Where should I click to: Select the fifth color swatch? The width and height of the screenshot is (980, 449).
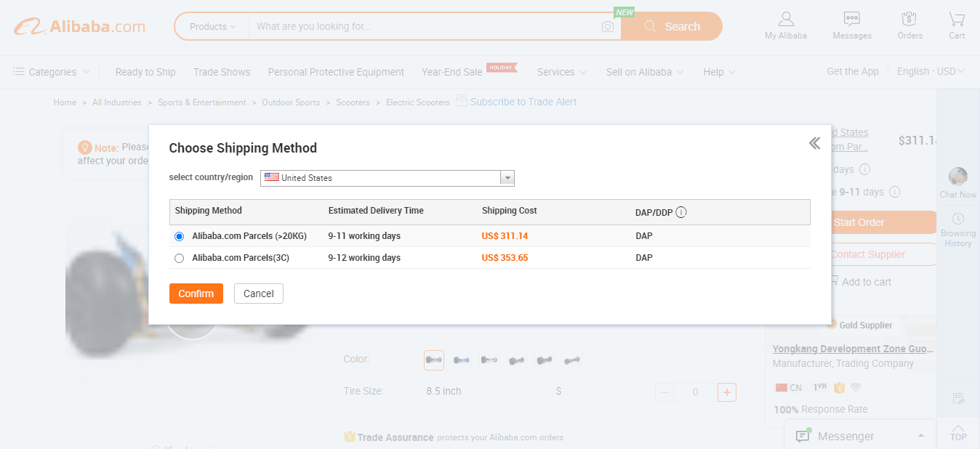(x=544, y=360)
